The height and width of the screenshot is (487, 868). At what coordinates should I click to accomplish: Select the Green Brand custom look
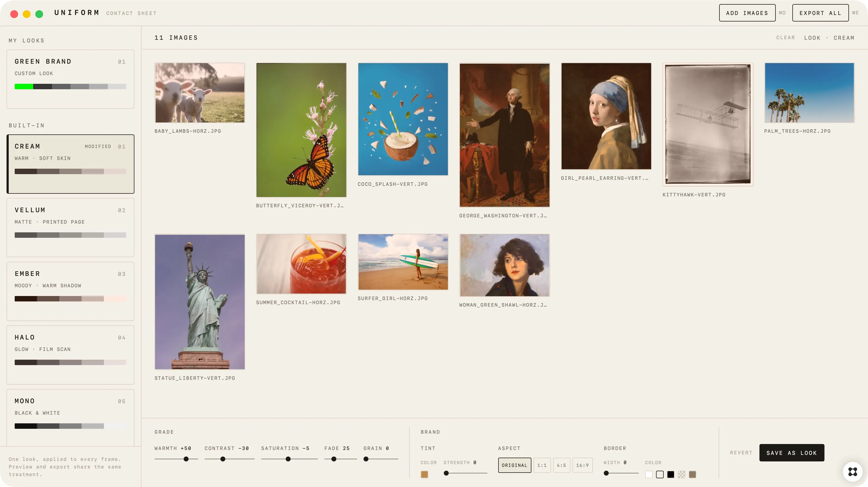(x=70, y=79)
